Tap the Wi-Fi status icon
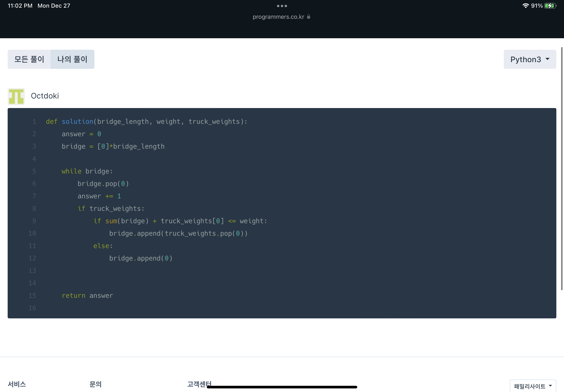Screen dimensions: 564x392 [x=526, y=6]
